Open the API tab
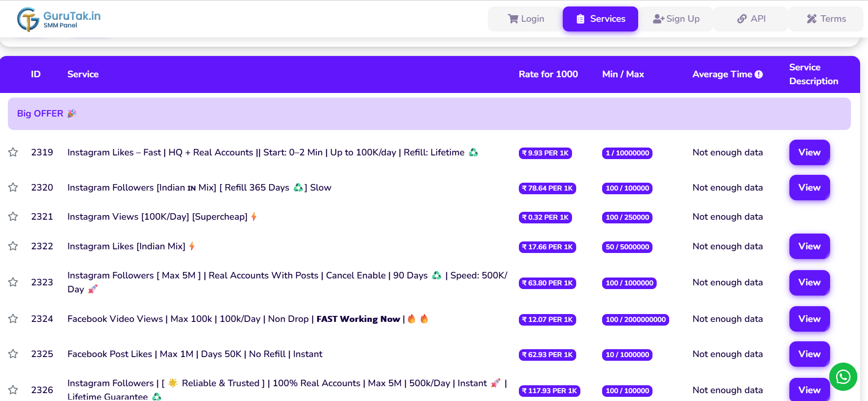 click(x=751, y=19)
